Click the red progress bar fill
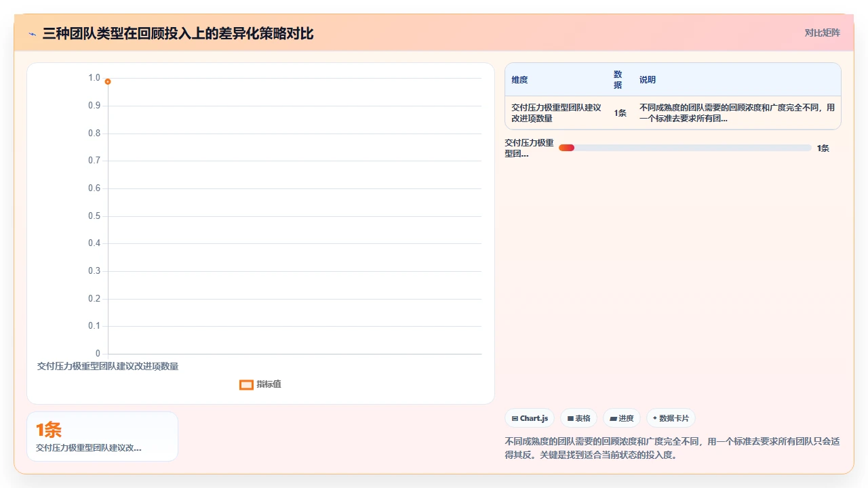 [567, 148]
